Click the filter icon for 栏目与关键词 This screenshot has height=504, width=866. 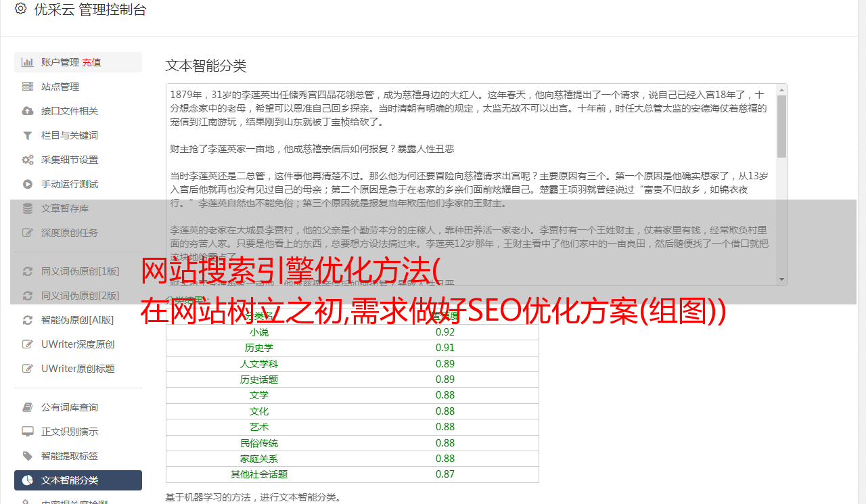pos(28,135)
